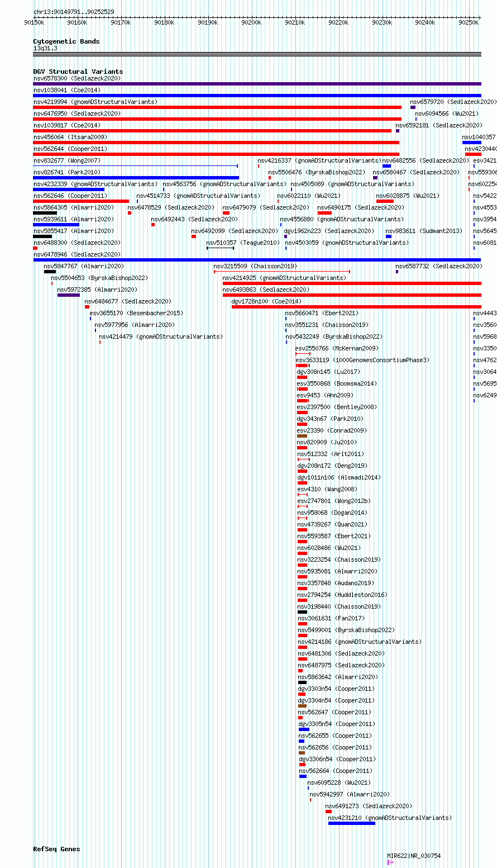Select the nsv4563756 gnomAD variant label
Image resolution: width=497 pixels, height=868 pixels.
click(224, 184)
